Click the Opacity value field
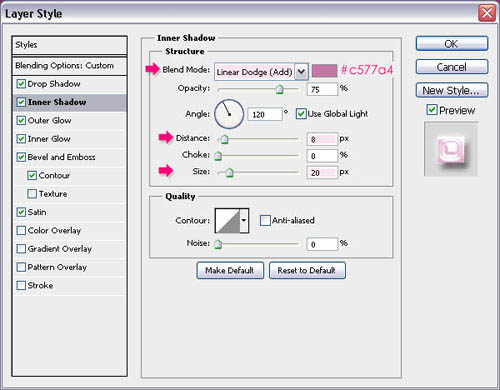 322,89
